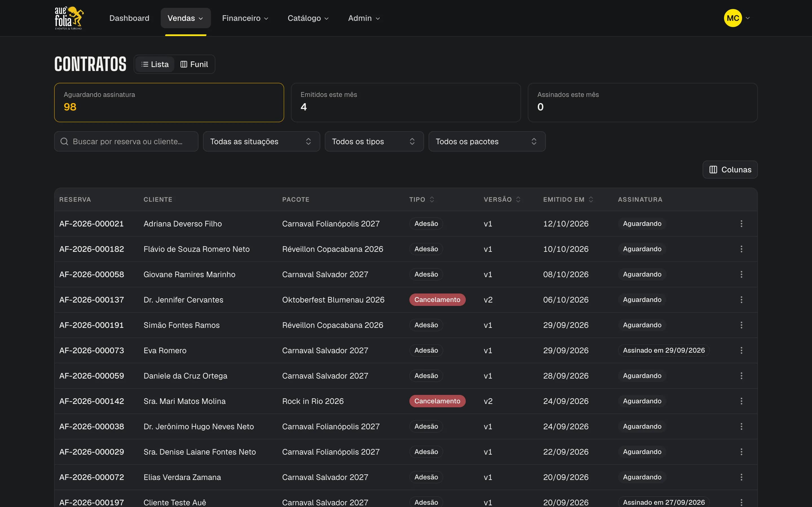Screen dimensions: 812x507
Task: Go to Dashboard in navigation
Action: click(129, 18)
